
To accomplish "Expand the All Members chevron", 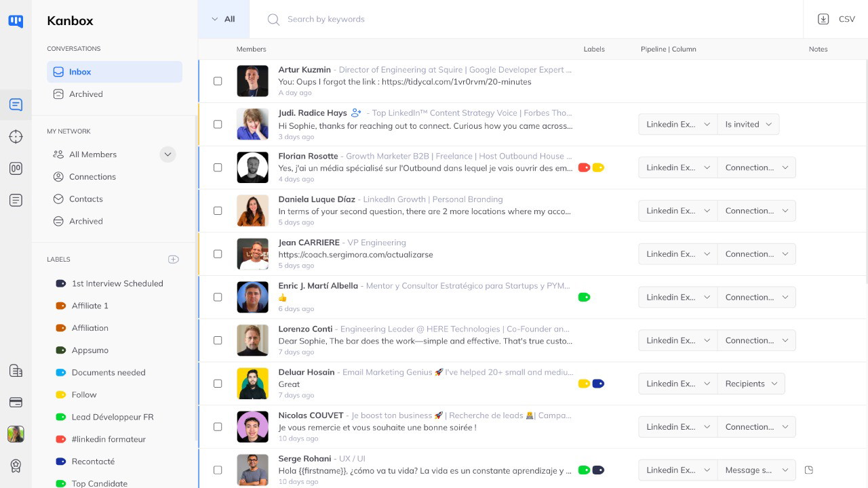I will coord(167,155).
